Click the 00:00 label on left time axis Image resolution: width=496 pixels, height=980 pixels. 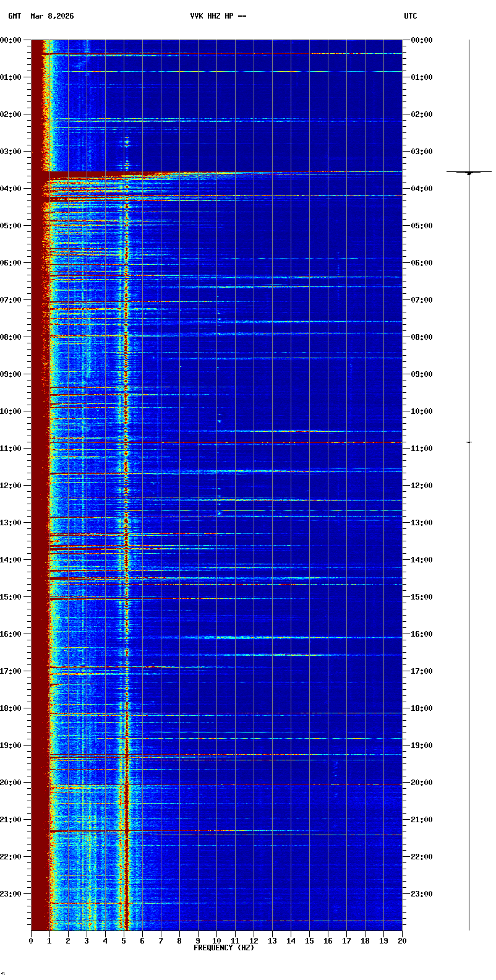(11, 40)
